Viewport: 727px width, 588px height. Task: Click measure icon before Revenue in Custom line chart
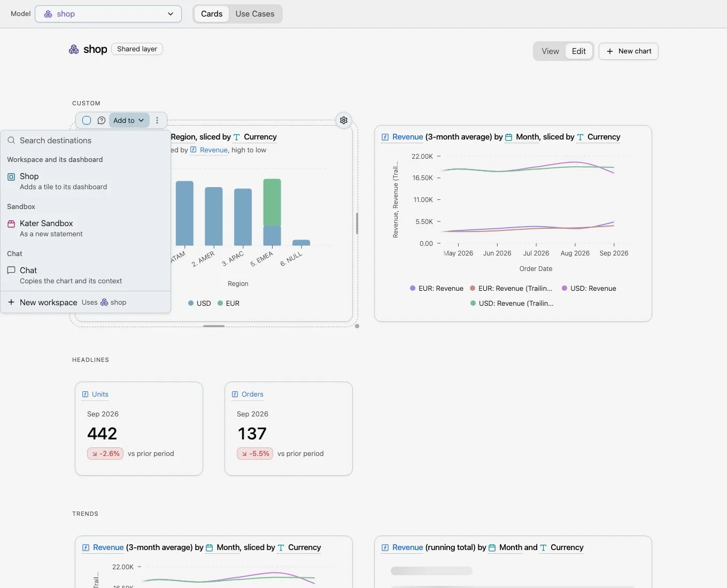tap(385, 137)
